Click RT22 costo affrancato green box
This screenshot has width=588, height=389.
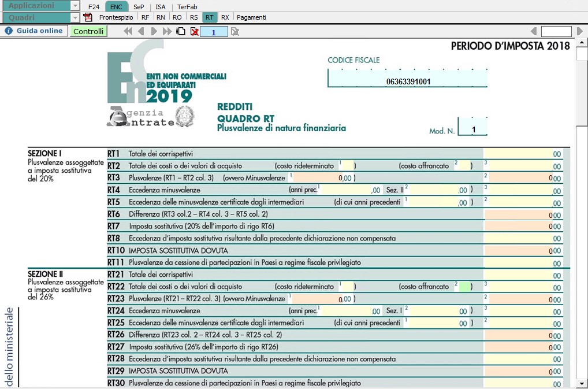point(465,287)
